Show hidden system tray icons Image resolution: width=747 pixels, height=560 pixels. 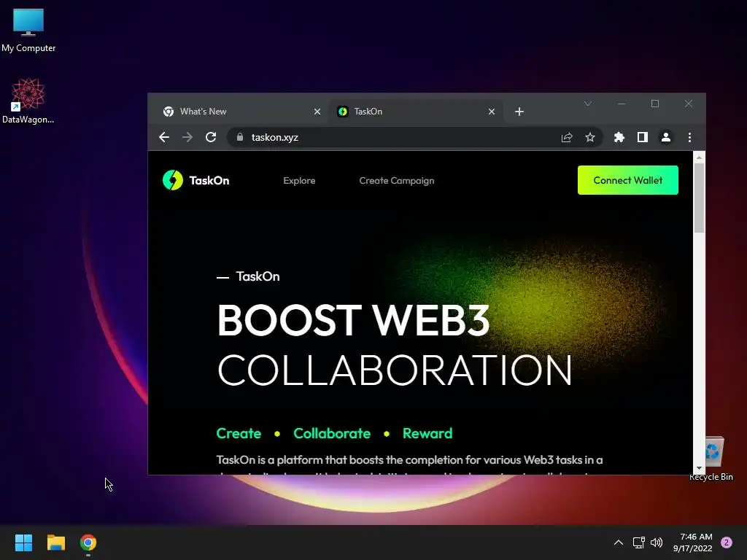pyautogui.click(x=619, y=542)
